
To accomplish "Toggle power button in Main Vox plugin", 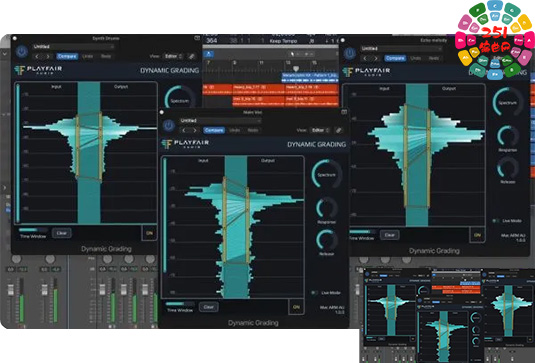I will [168, 126].
